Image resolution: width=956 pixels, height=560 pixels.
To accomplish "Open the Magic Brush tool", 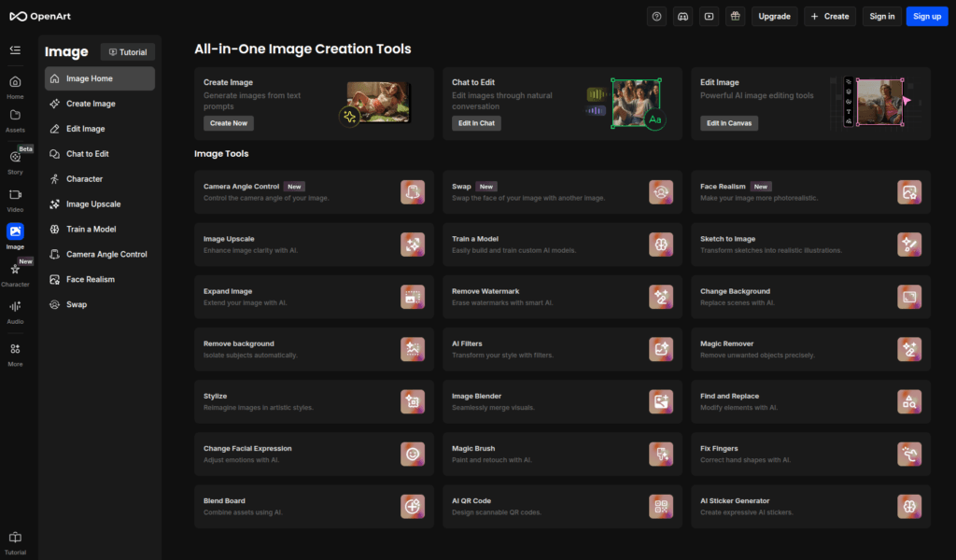I will pos(562,454).
